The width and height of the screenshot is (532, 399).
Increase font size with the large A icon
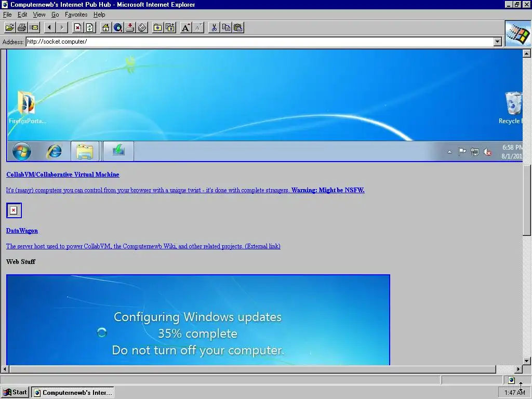[x=185, y=28]
